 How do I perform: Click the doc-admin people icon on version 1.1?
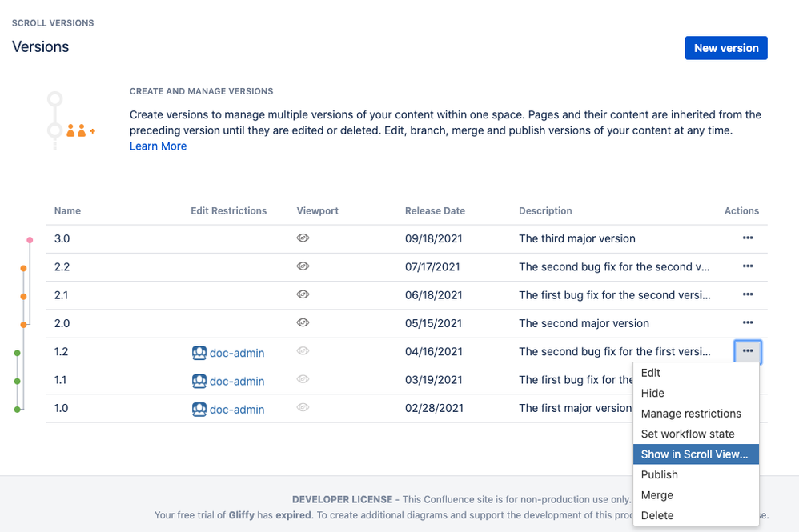click(x=199, y=381)
